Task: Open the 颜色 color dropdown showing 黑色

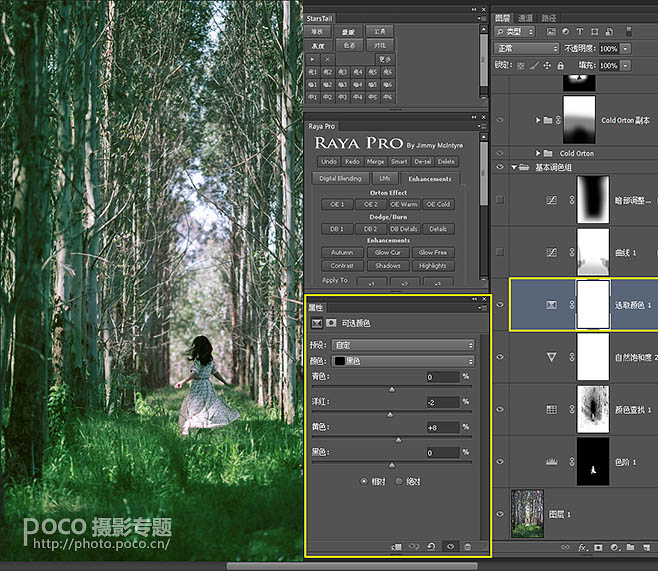Action: 403,361
